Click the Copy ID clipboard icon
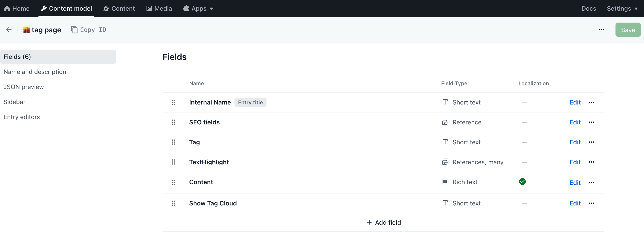The image size is (644, 232). [x=74, y=30]
